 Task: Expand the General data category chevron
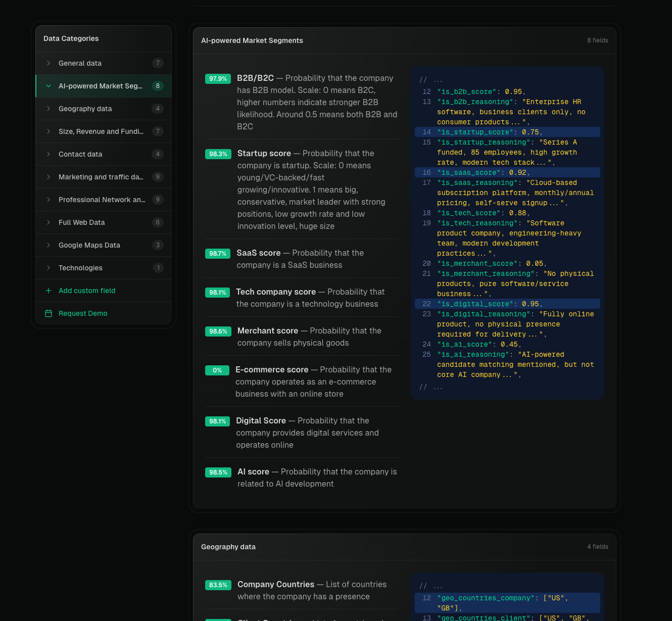tap(49, 63)
